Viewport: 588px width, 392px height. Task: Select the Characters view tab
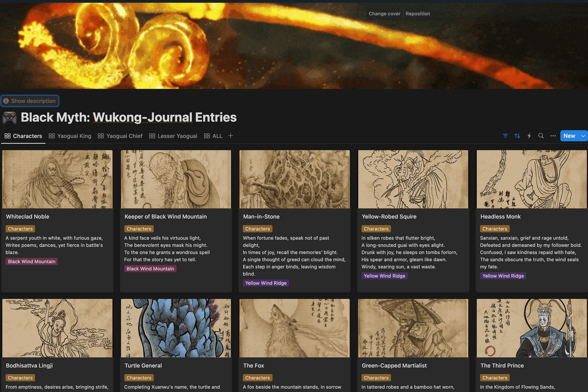coord(23,136)
